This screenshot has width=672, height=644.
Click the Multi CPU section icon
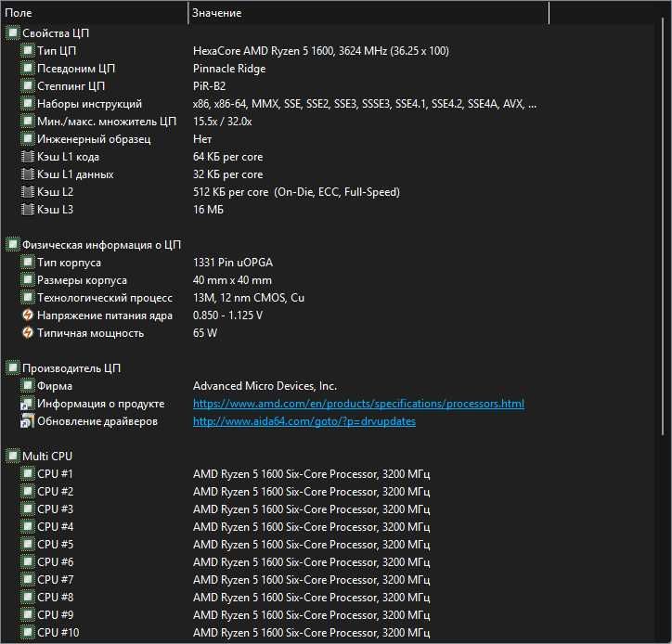(x=12, y=456)
